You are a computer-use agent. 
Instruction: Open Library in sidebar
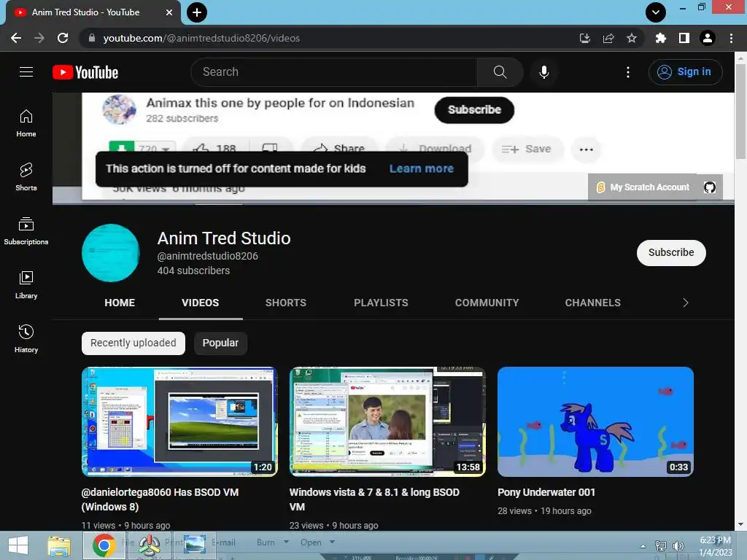[26, 285]
